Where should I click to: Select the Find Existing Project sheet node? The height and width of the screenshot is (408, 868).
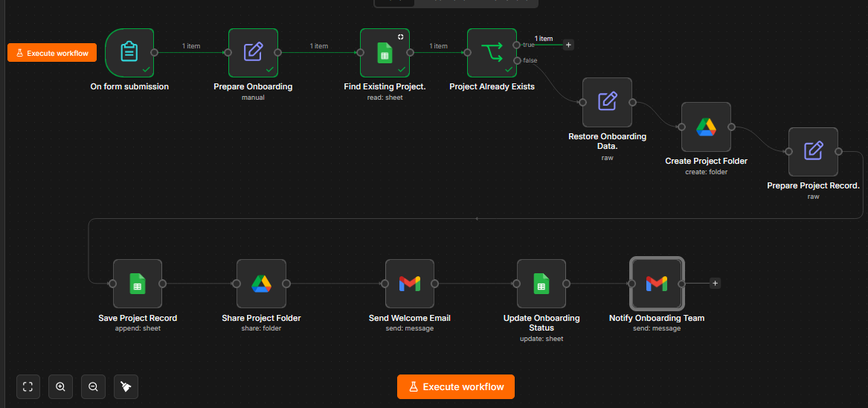pos(385,53)
